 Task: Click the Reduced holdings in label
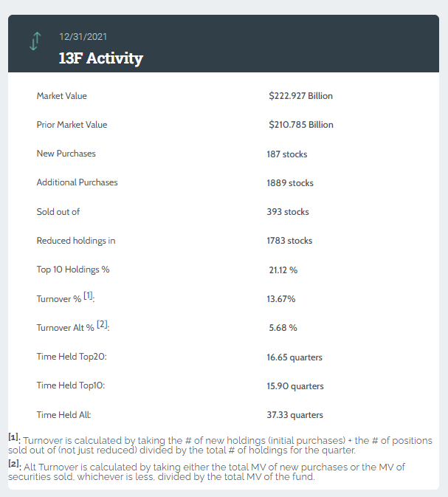click(76, 241)
